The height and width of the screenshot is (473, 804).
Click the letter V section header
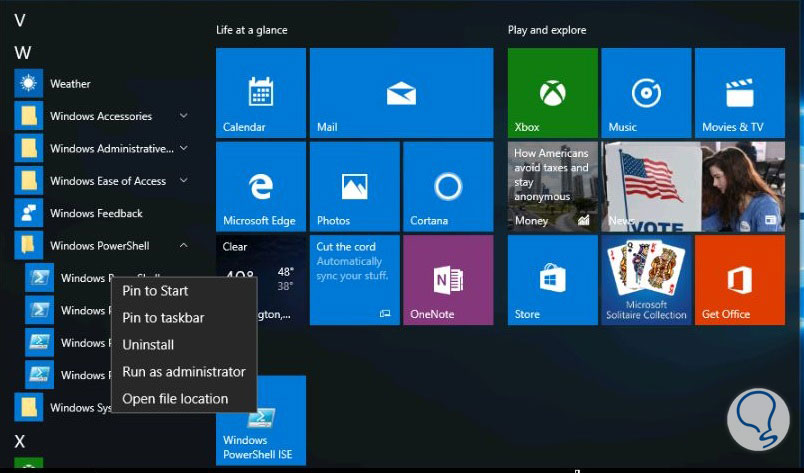tap(20, 21)
